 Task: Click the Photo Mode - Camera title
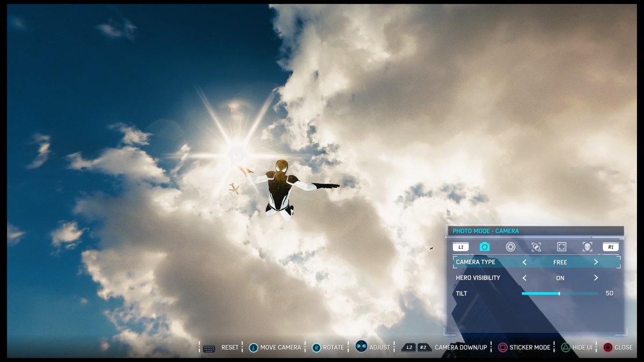(x=486, y=231)
